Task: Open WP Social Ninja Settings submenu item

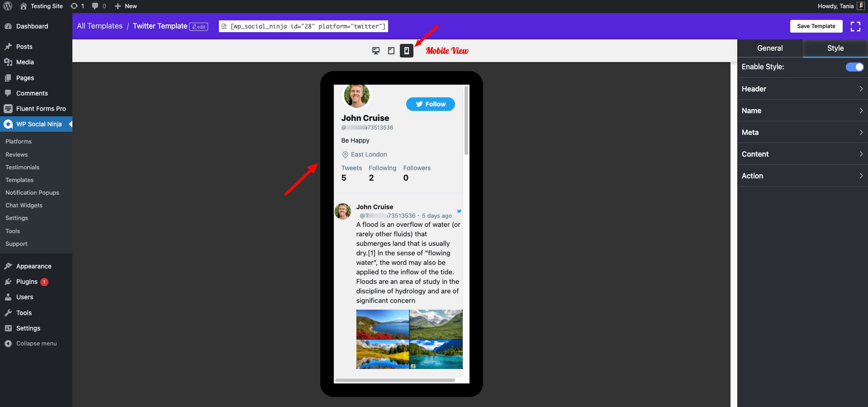Action: click(17, 218)
